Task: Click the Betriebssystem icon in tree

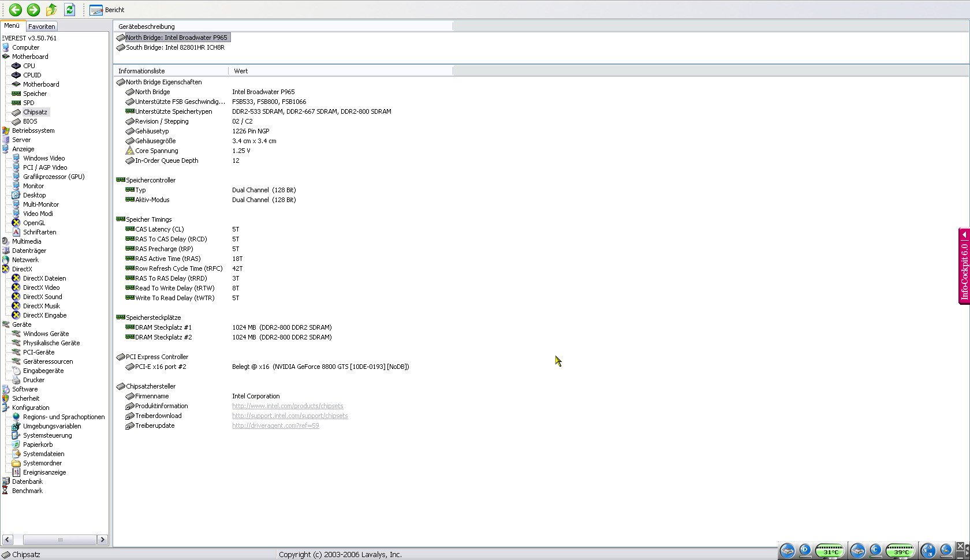Action: pos(6,130)
